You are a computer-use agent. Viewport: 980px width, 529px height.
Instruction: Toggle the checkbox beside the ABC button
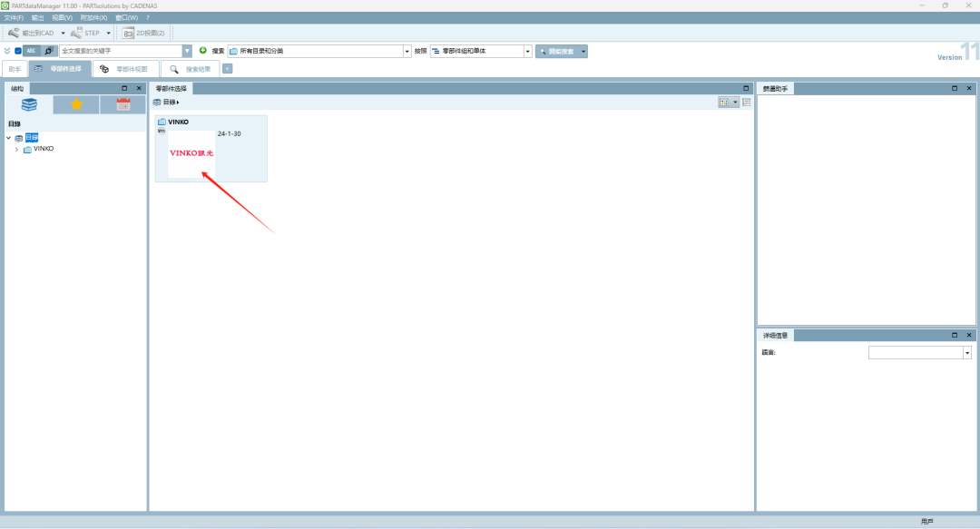point(18,51)
